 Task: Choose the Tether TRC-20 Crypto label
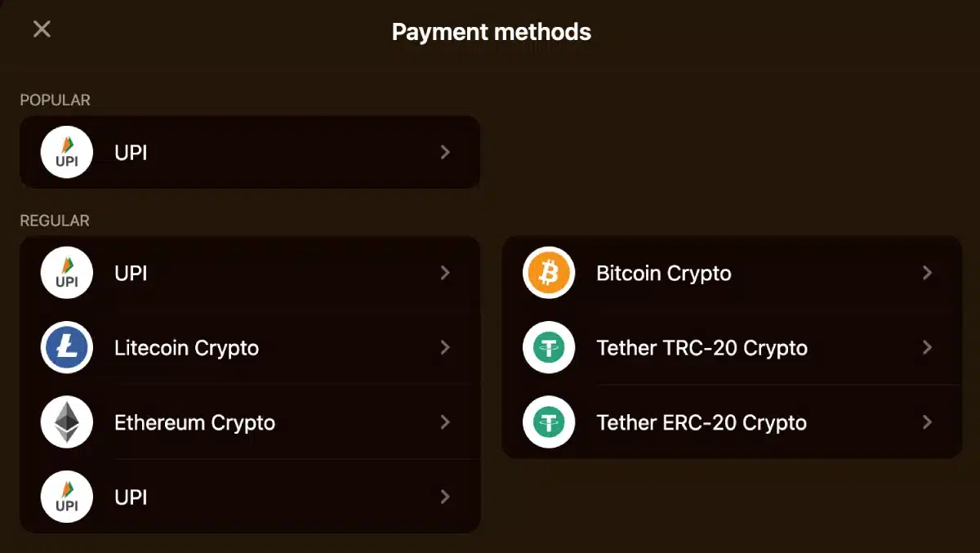point(702,348)
